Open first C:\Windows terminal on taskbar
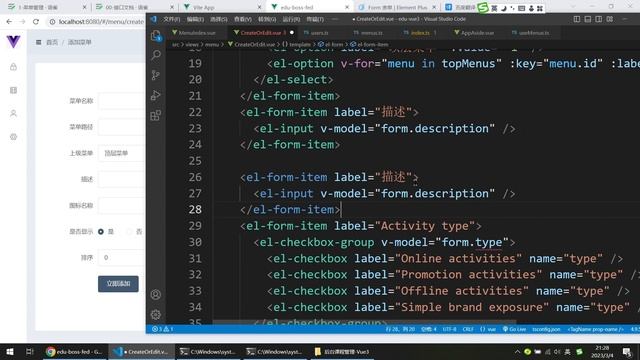 207,351
